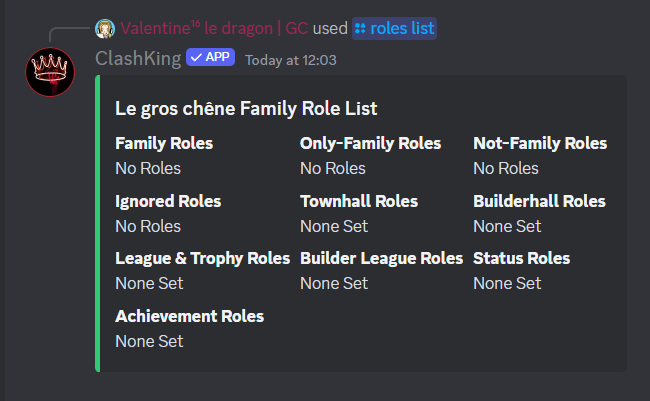The image size is (650, 401).
Task: Click the Le gros chêne Family Role List title
Action: [246, 108]
